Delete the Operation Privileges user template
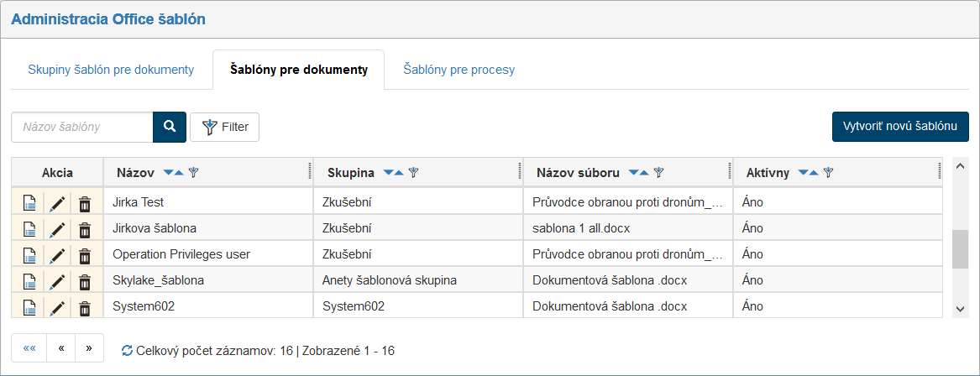The width and height of the screenshot is (980, 376). click(x=85, y=255)
